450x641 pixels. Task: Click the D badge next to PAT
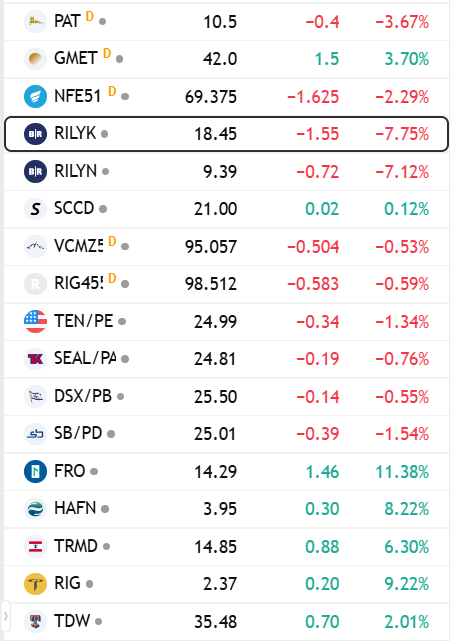click(90, 16)
